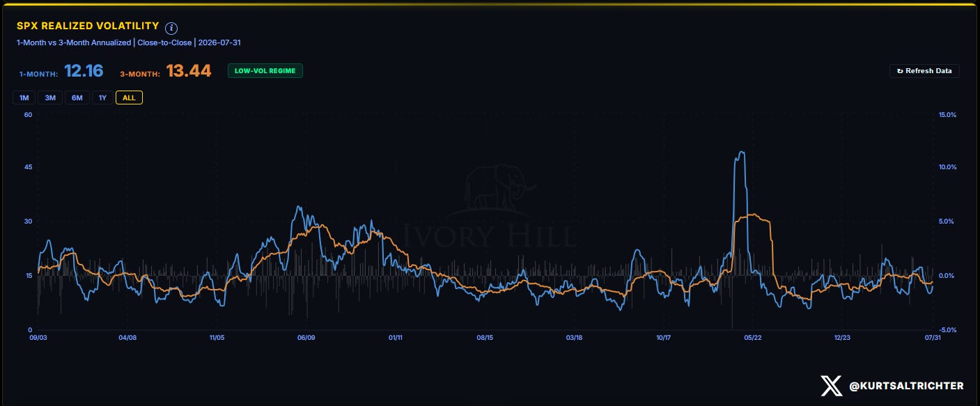Click the 05/22 x-axis date label

coord(753,338)
